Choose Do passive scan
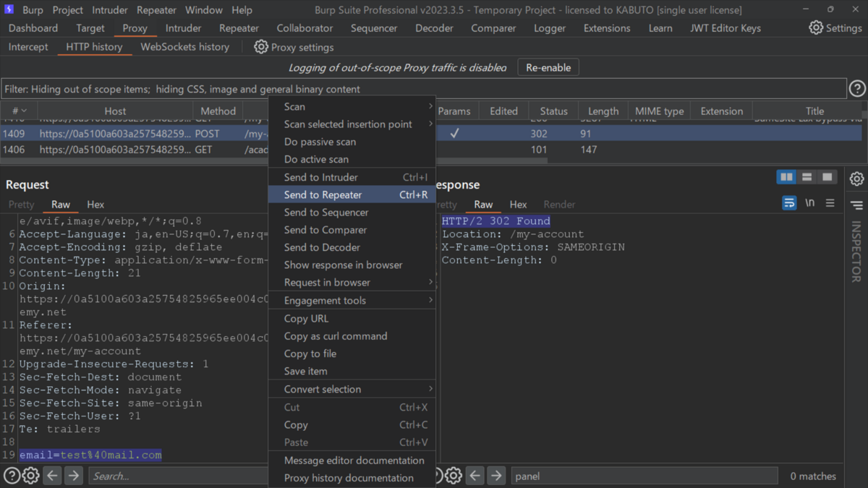 tap(352, 142)
